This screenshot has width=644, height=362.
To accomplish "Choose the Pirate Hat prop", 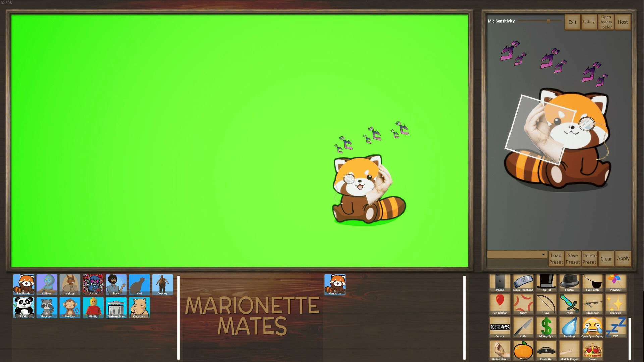I will (x=546, y=350).
